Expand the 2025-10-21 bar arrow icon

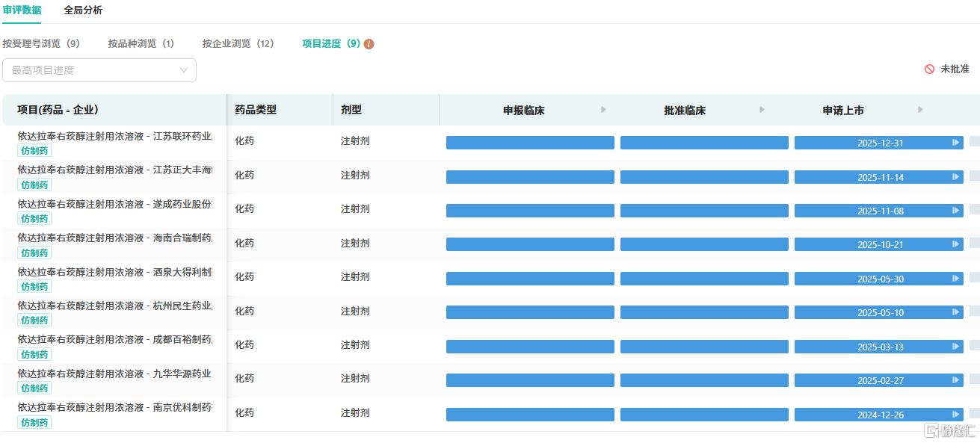(x=955, y=244)
